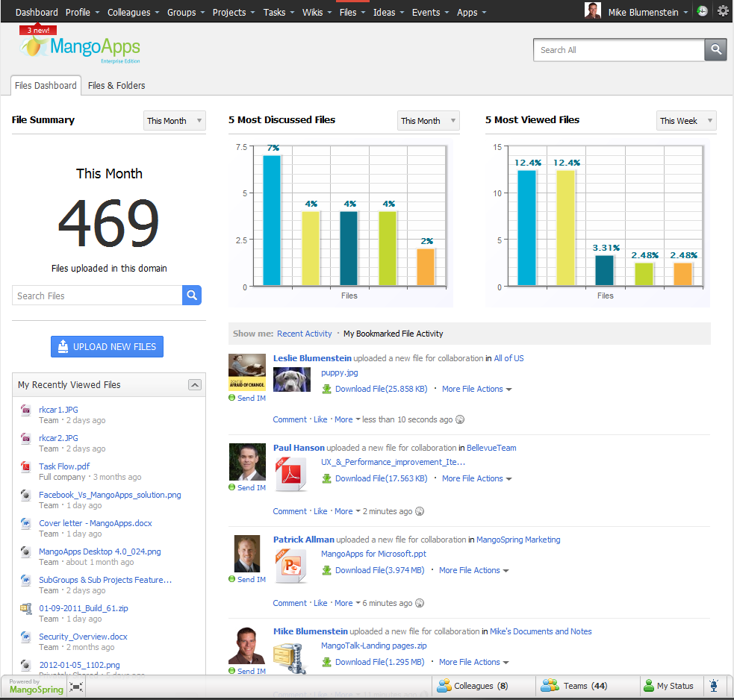Click Paul Hanson's profile photo

247,462
